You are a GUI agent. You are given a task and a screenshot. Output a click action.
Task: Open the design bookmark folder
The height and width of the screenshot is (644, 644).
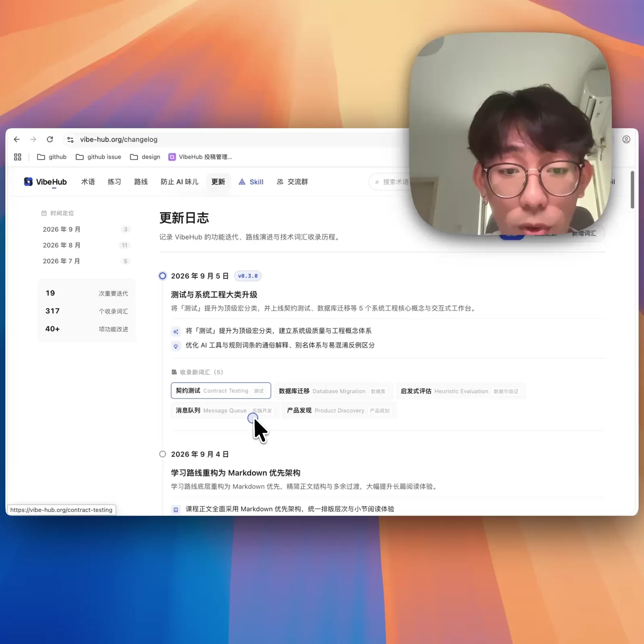click(145, 157)
